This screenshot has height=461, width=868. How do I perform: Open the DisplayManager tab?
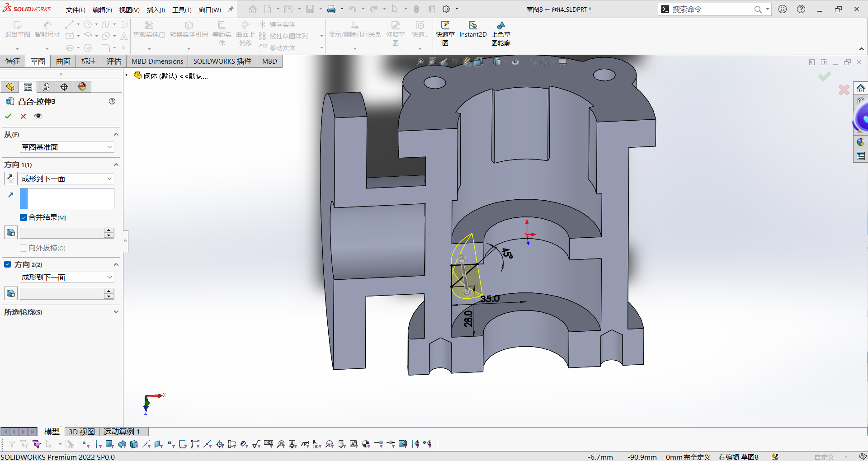(x=82, y=87)
